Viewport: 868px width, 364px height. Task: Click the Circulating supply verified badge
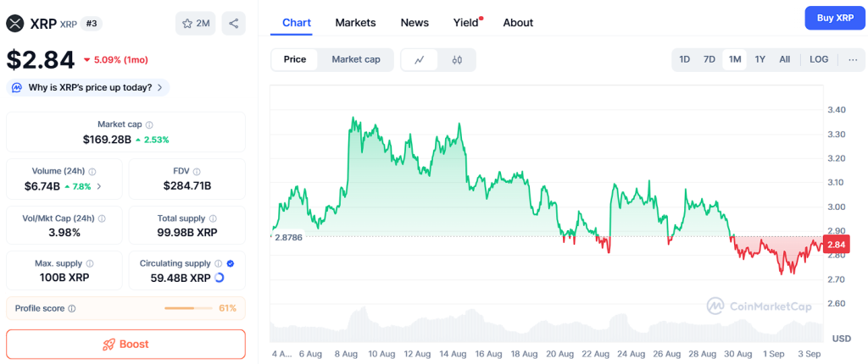tap(232, 263)
